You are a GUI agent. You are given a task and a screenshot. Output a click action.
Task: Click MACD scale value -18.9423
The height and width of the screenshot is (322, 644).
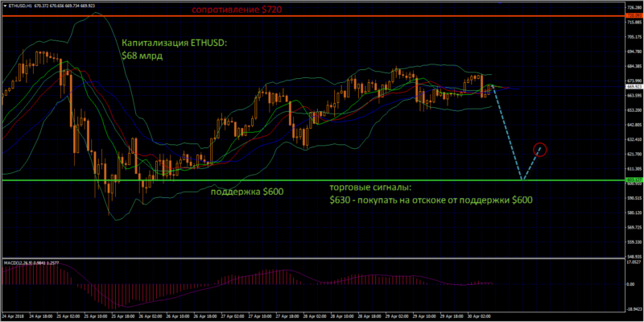(x=634, y=310)
